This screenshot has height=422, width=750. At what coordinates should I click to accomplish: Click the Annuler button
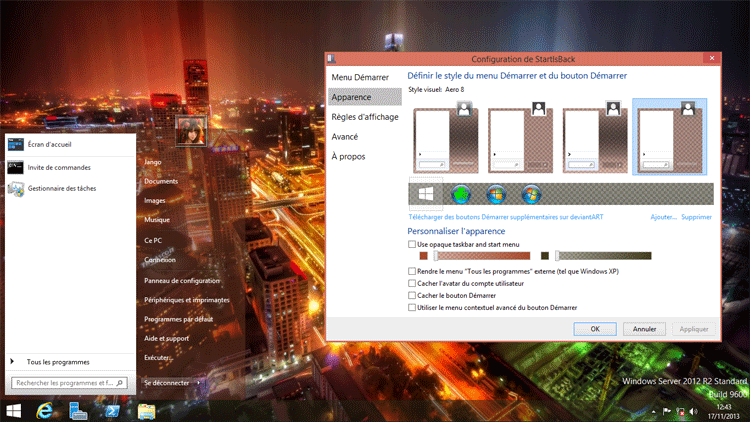coord(644,329)
